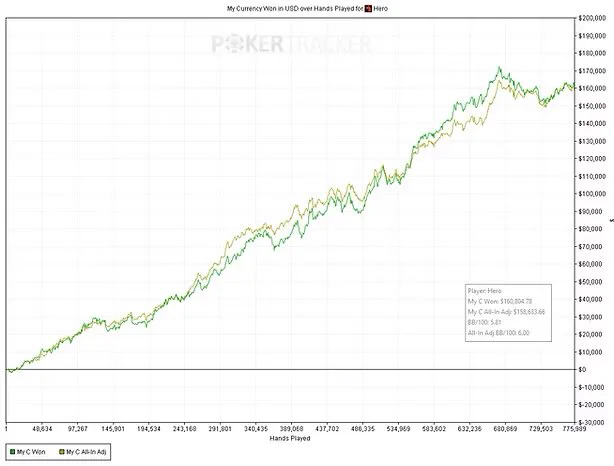614x466 pixels.
Task: Click the 48,634 hands x-axis label
Action: [42, 429]
